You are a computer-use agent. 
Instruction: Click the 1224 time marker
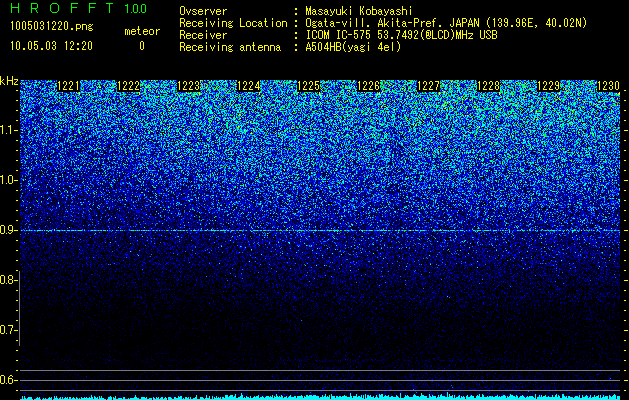point(249,86)
